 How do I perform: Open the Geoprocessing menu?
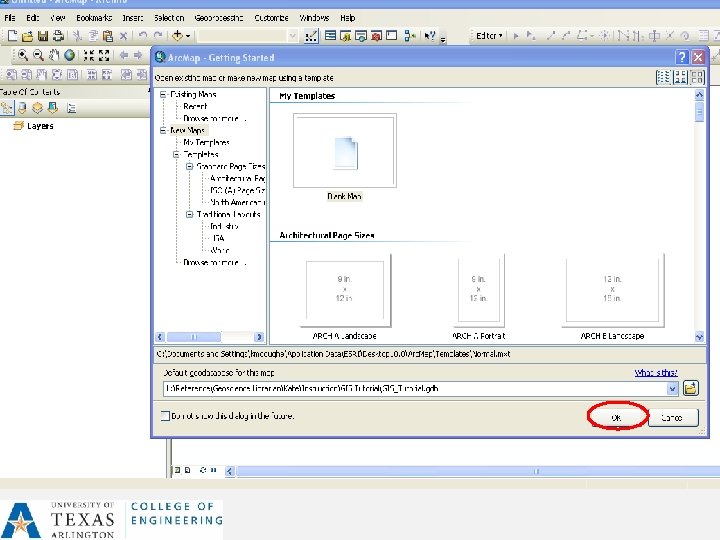click(x=219, y=18)
